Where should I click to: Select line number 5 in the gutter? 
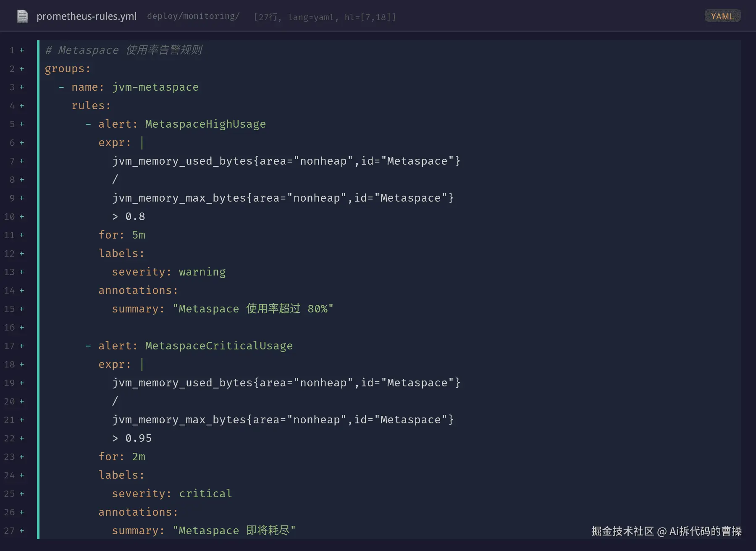click(x=12, y=124)
